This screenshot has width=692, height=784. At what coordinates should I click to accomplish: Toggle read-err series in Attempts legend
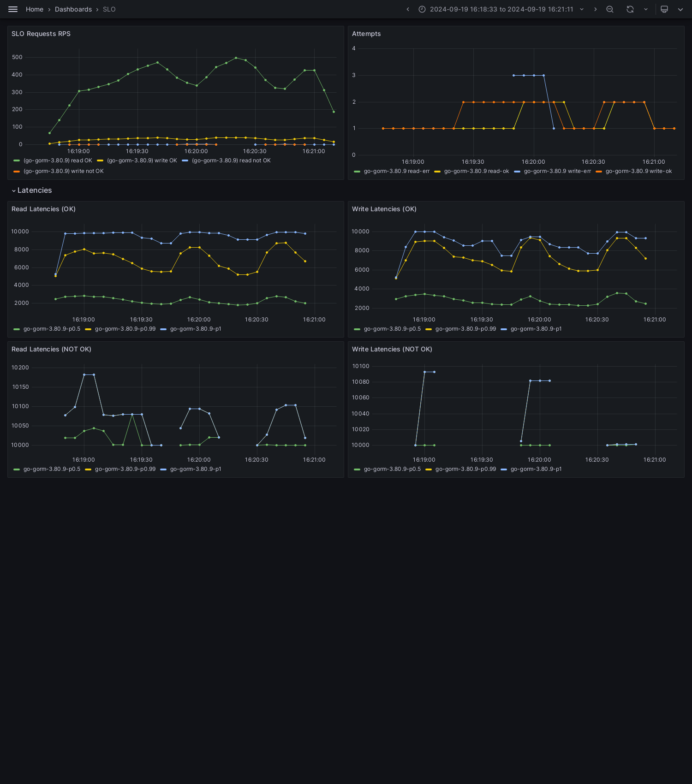pos(397,171)
